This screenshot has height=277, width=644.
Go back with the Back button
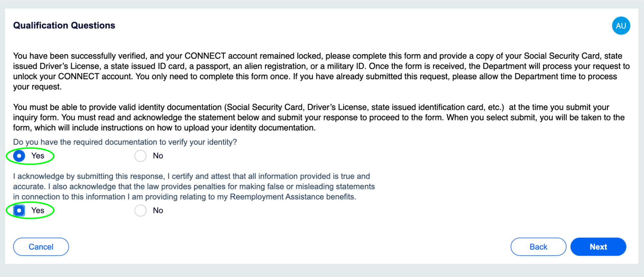(x=538, y=247)
